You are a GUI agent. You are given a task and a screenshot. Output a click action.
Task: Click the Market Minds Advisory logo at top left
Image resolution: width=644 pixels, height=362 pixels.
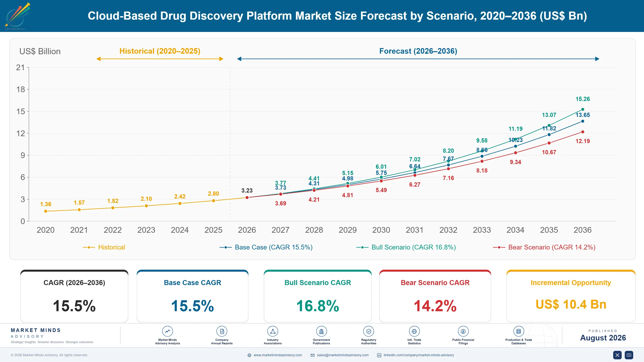click(18, 16)
